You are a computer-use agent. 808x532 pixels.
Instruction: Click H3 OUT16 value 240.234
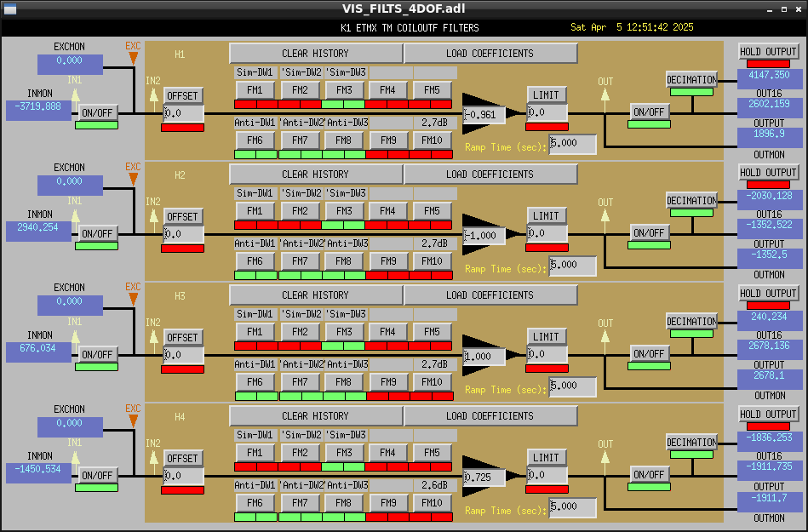pyautogui.click(x=769, y=320)
